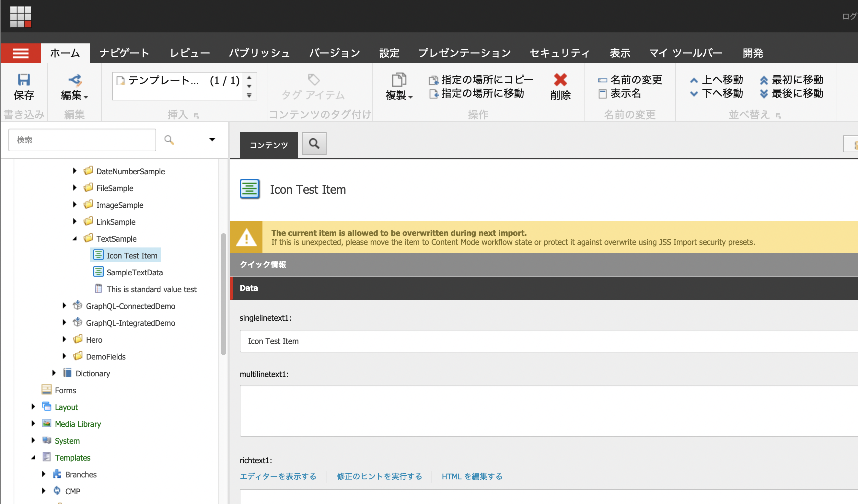Click Move Up (上へ移動)
This screenshot has width=858, height=504.
click(716, 80)
